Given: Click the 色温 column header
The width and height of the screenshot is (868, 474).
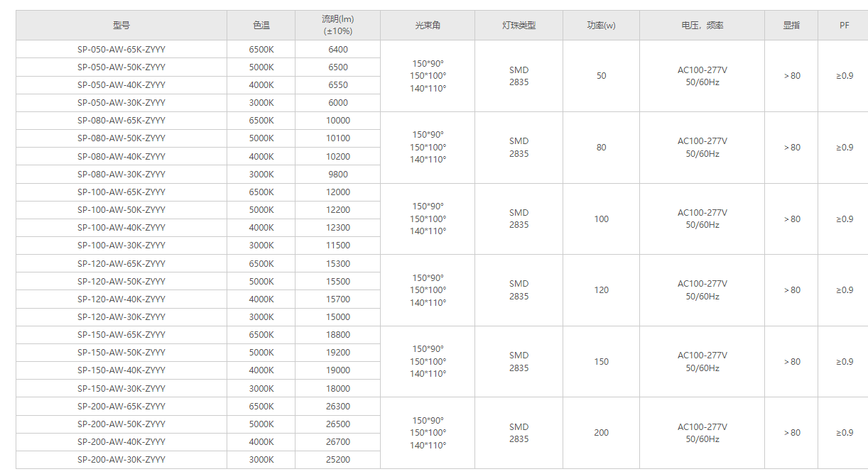Looking at the screenshot, I should coord(261,26).
